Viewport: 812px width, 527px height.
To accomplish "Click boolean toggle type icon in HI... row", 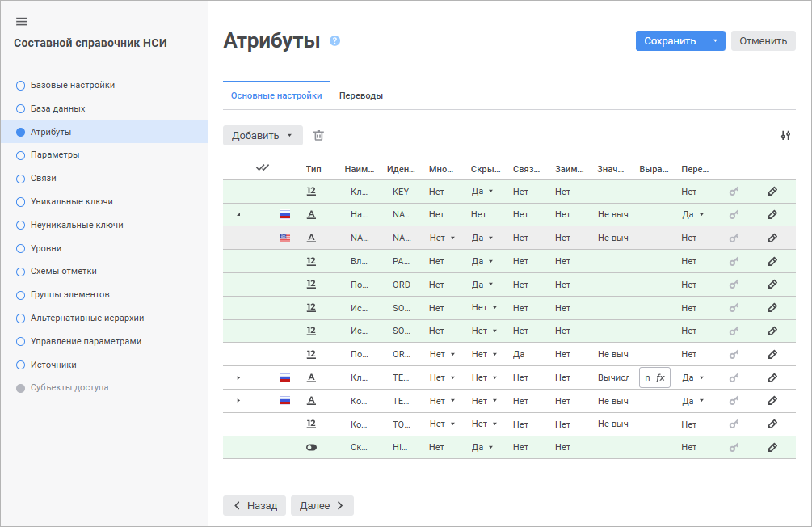I will pos(311,447).
